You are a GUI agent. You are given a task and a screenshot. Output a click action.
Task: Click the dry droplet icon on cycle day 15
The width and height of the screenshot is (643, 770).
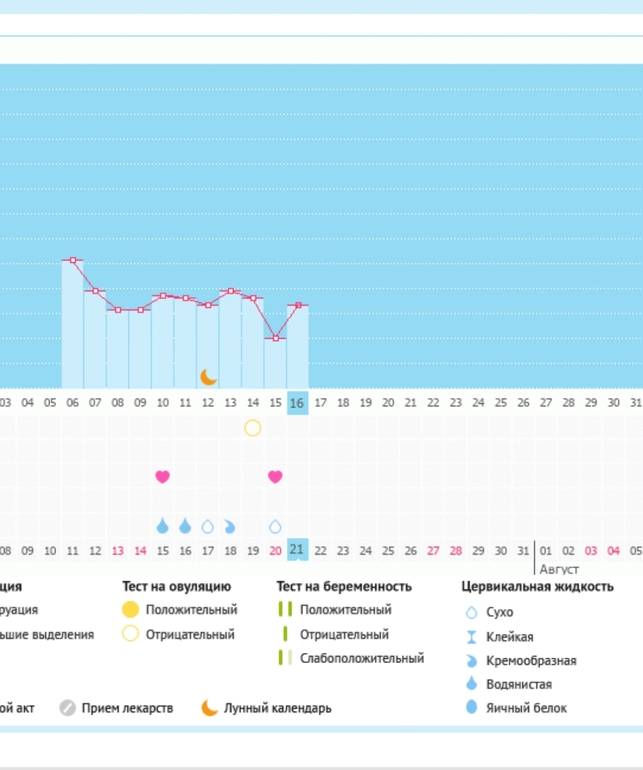click(x=275, y=526)
